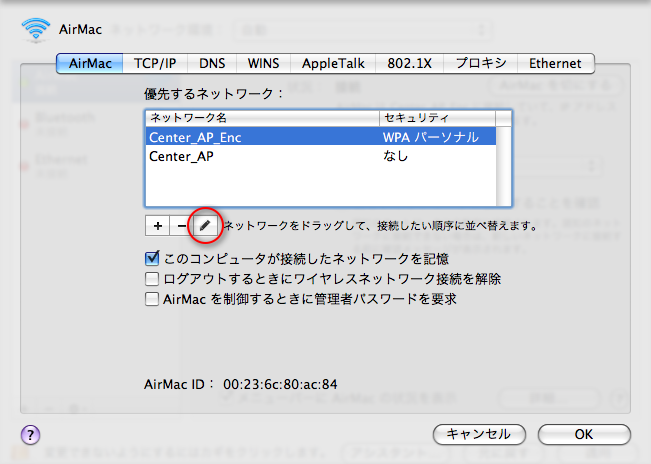Click the セキュリティ column header
The height and width of the screenshot is (464, 651).
[437, 118]
